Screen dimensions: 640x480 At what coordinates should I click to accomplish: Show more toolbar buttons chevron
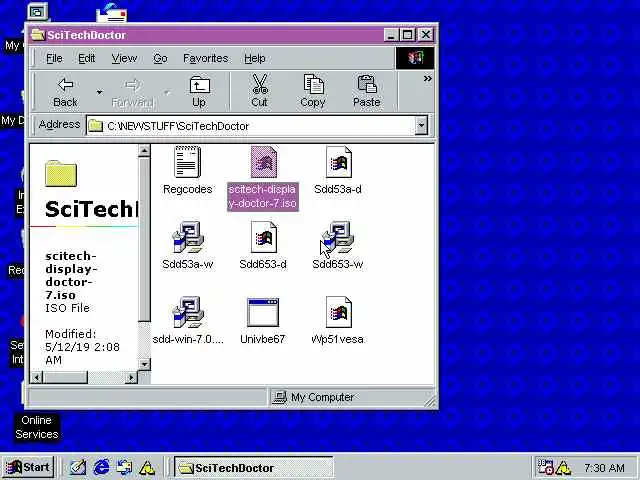(x=427, y=78)
